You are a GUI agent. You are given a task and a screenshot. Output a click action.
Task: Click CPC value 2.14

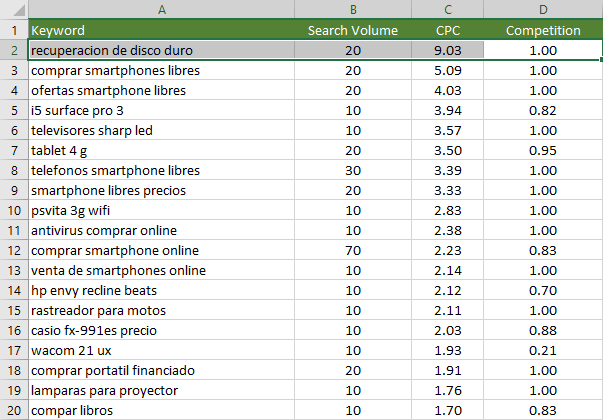tap(448, 270)
